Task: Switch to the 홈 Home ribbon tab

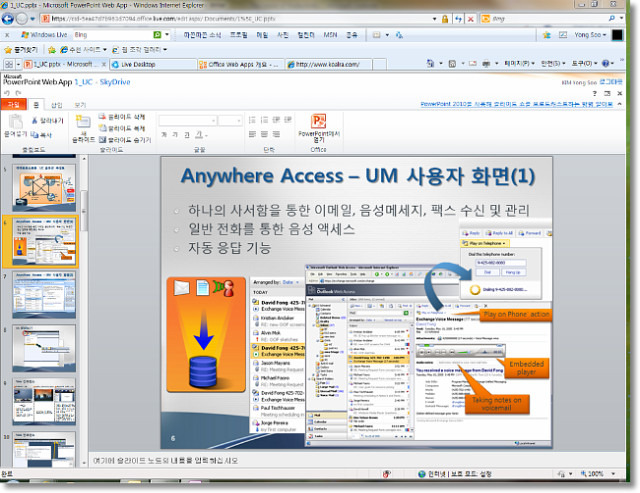Action: pyautogui.click(x=36, y=105)
